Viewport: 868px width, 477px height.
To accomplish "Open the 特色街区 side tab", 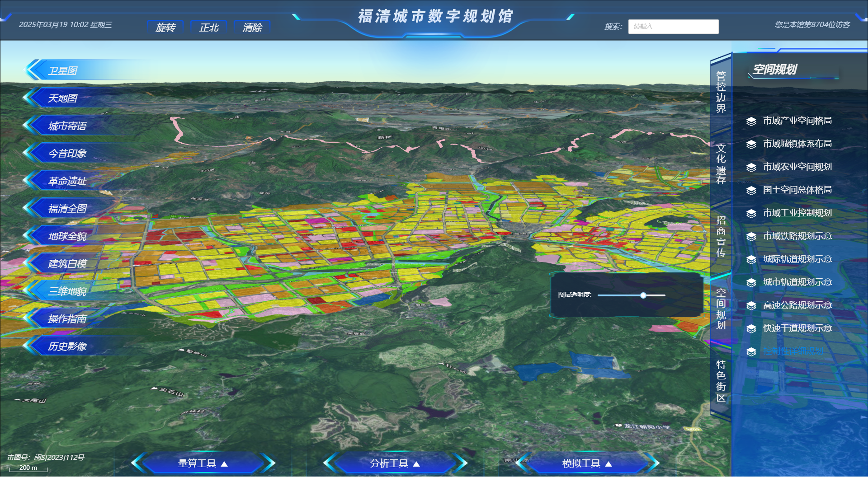I will click(x=721, y=381).
